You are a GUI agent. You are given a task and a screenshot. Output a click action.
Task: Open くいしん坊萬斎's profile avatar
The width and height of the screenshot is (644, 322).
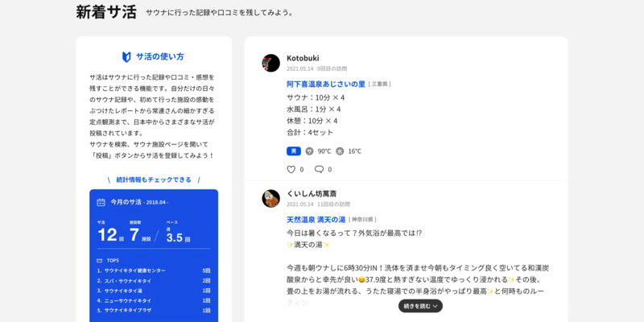coord(270,198)
